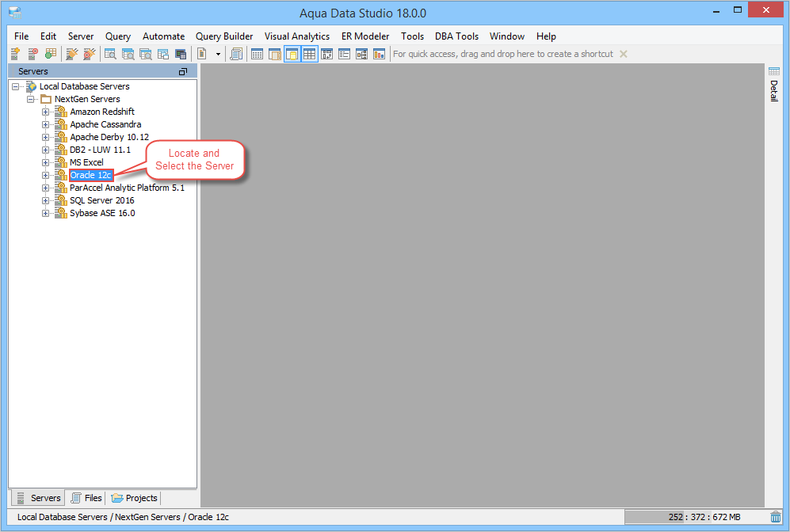Open the Query Builder menu

[x=224, y=36]
